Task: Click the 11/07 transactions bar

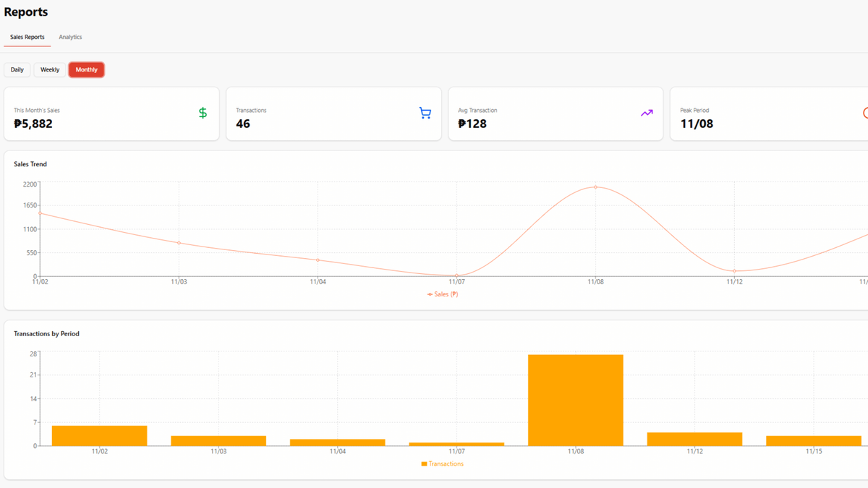Action: [x=456, y=444]
